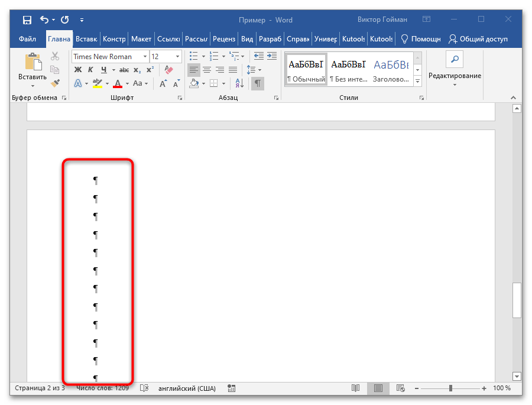This screenshot has height=405, width=532.
Task: Select the Обычный style
Action: [306, 69]
